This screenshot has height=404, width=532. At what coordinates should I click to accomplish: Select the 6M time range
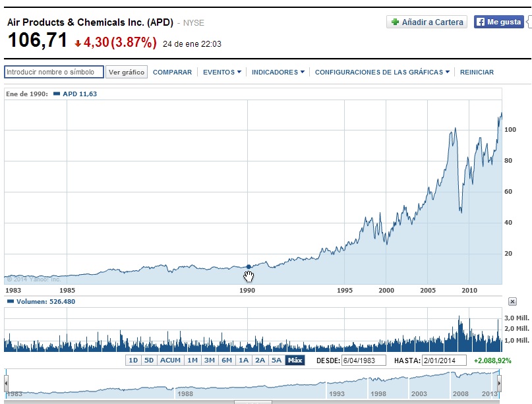(227, 361)
